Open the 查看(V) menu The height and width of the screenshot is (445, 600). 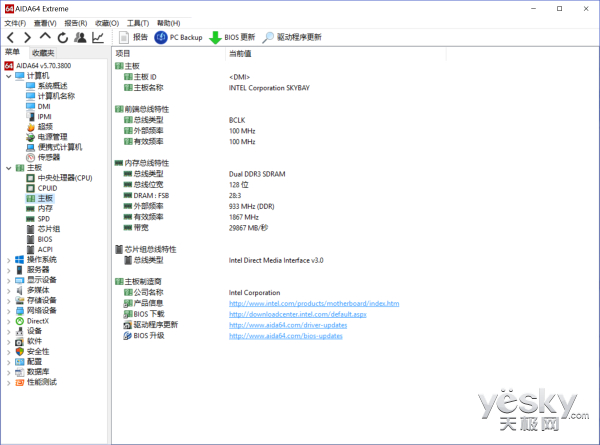coord(45,23)
